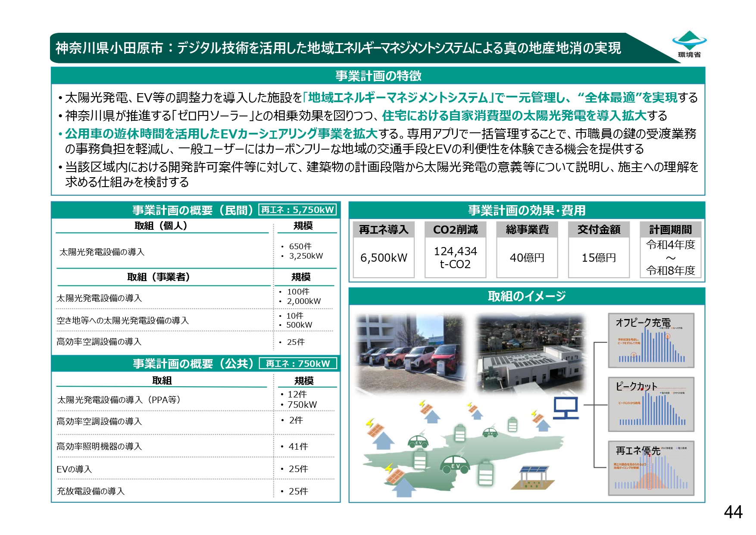Open the parked EV cars photo

coord(411,353)
